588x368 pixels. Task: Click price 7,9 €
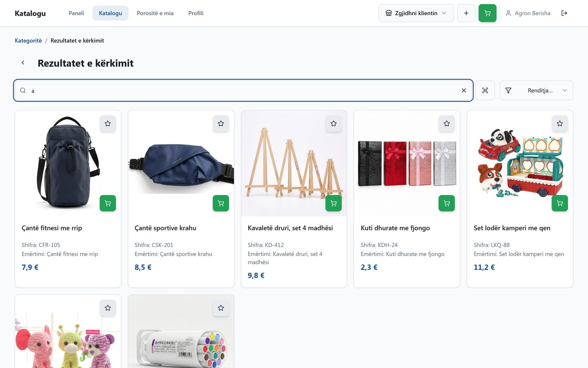click(x=30, y=268)
